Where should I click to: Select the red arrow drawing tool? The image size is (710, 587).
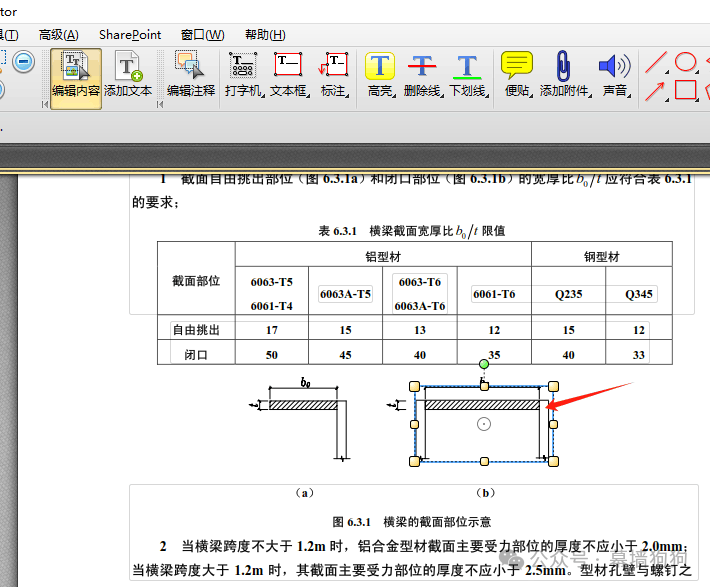tap(655, 91)
